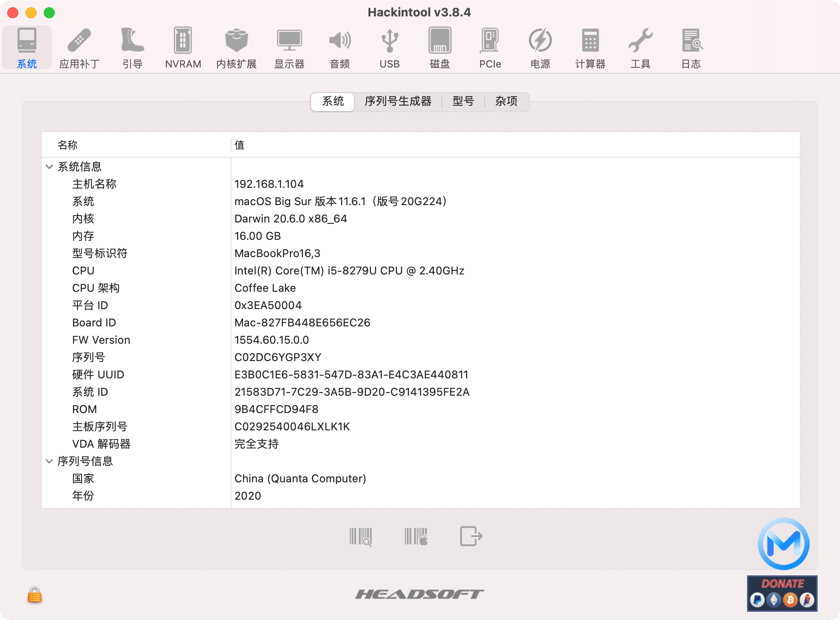Select the 内存 row

click(x=420, y=236)
